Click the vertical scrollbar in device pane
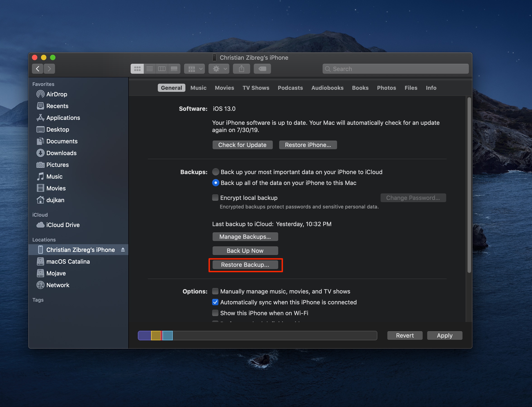The height and width of the screenshot is (407, 532). [469, 185]
